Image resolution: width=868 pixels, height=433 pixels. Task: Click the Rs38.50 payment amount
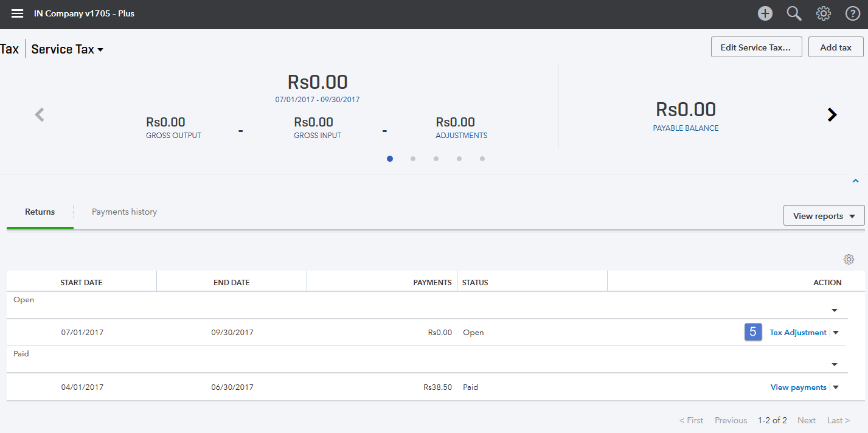[x=438, y=387]
